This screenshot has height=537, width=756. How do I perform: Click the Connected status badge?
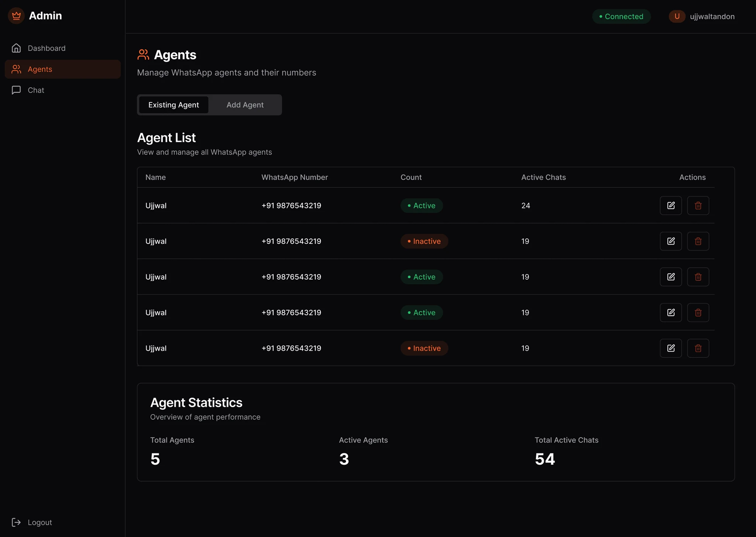click(621, 17)
